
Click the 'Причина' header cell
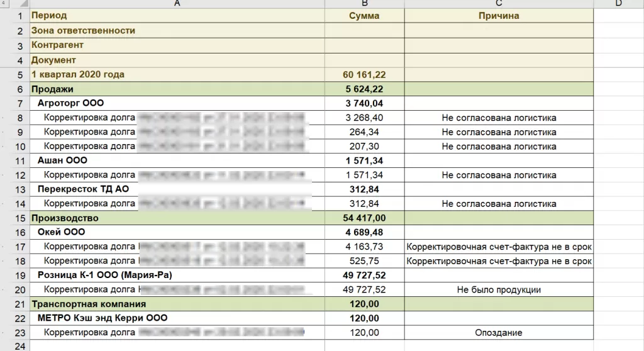coord(499,16)
